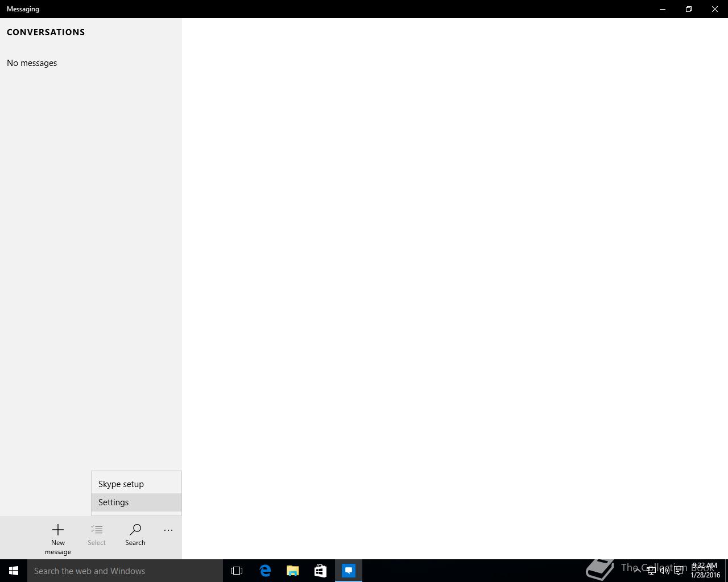Open the volume control tray icon
The width and height of the screenshot is (728, 582).
point(665,571)
